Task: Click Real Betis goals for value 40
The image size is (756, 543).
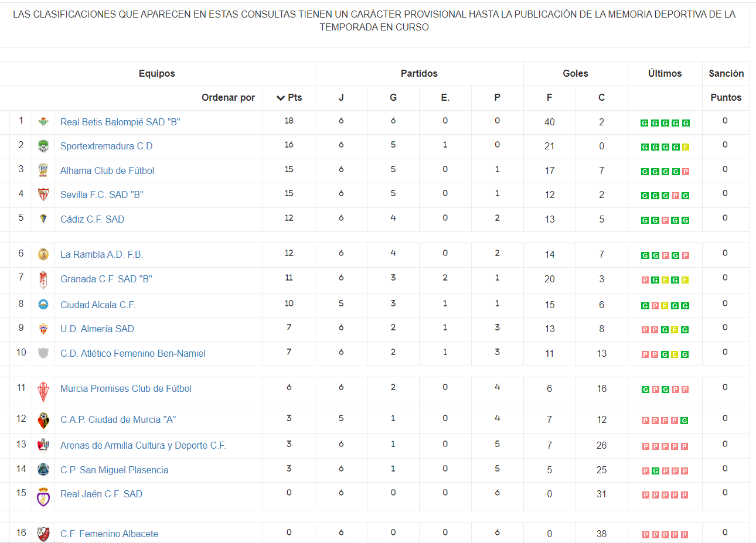Action: [549, 122]
